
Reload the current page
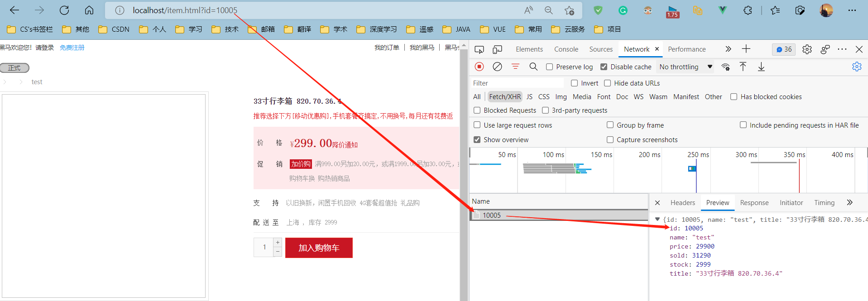64,10
